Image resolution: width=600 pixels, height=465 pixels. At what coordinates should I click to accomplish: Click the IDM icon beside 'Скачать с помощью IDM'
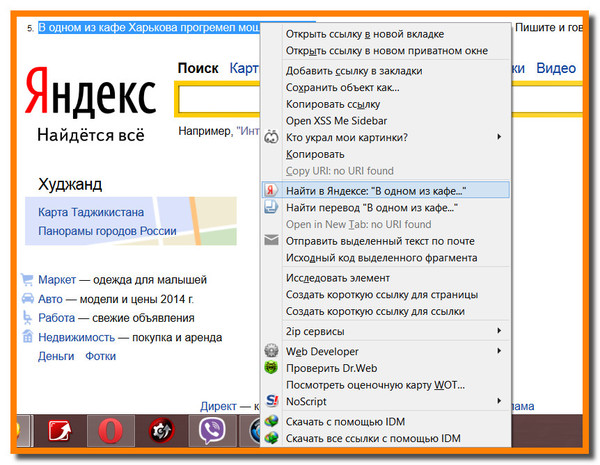[271, 421]
